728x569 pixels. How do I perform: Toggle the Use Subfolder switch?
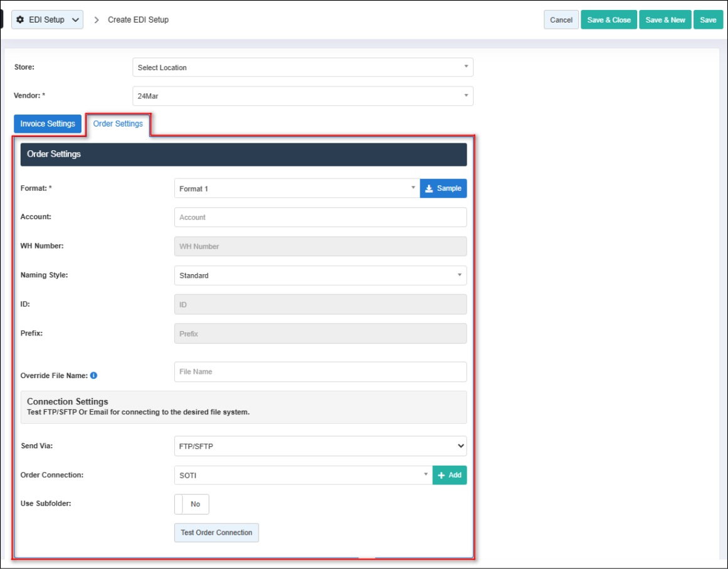coord(191,504)
